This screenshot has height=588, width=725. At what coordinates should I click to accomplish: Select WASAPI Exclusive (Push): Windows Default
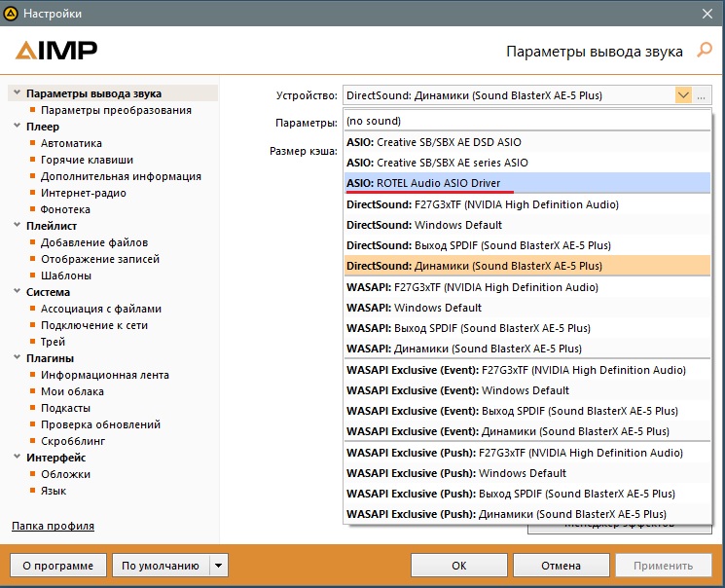click(x=527, y=473)
